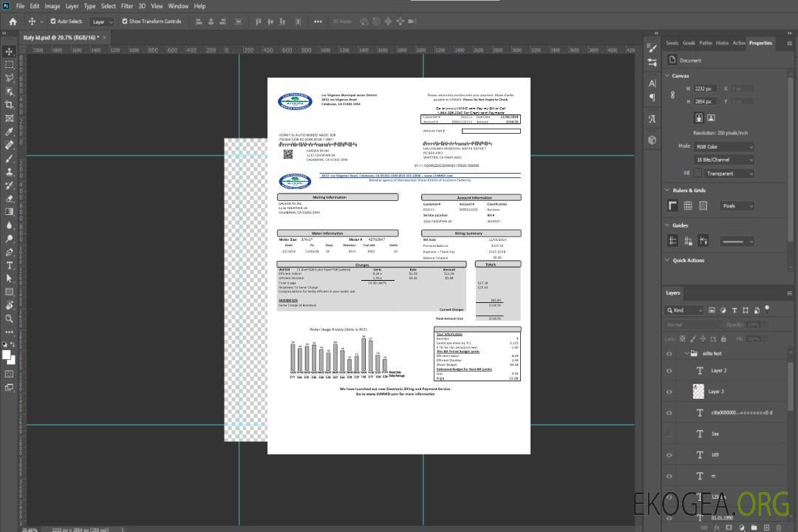The width and height of the screenshot is (798, 532).
Task: Click the foreground color swatch
Action: click(x=7, y=355)
